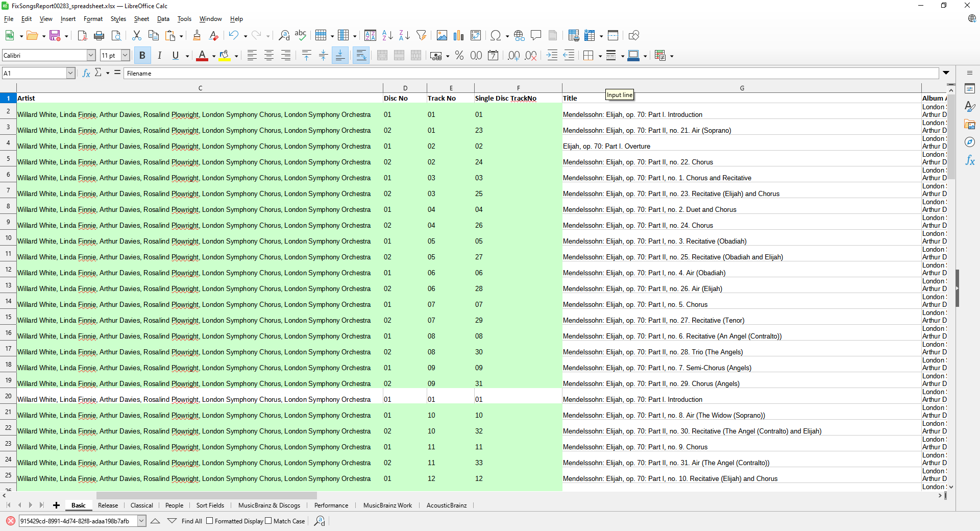Switch to the MusicBrainz Work sheet tab
980x531 pixels.
click(387, 505)
